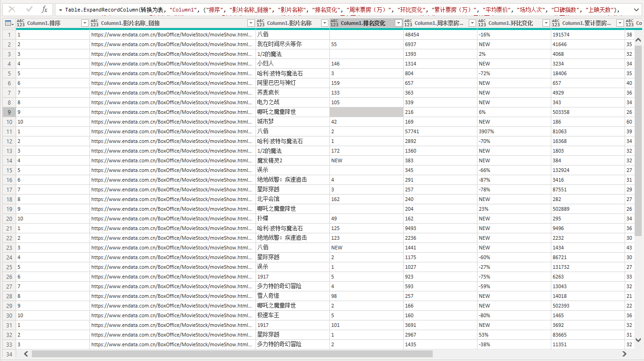Select row number 9
This screenshot has width=644, height=361.
pyautogui.click(x=8, y=112)
